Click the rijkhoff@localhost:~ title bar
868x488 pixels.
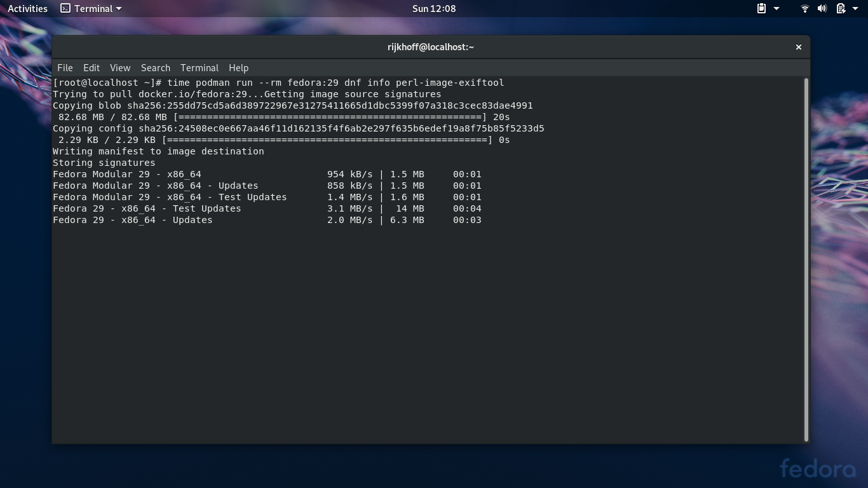tap(431, 47)
